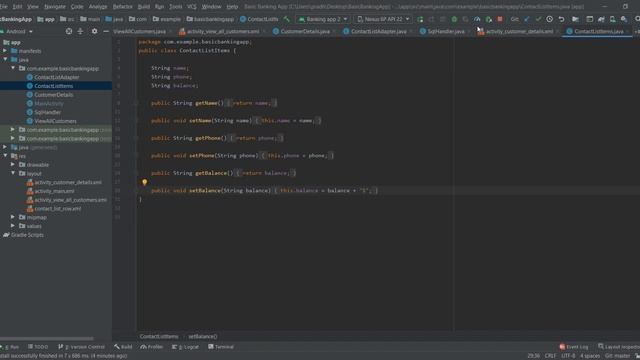This screenshot has height=360, width=640.
Task: Open the Code menu
Action: 77,7
